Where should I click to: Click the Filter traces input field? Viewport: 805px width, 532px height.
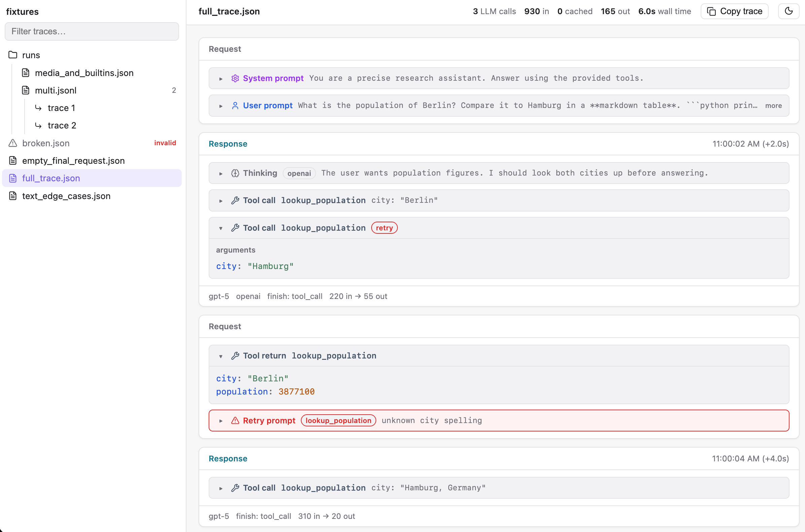pos(92,31)
